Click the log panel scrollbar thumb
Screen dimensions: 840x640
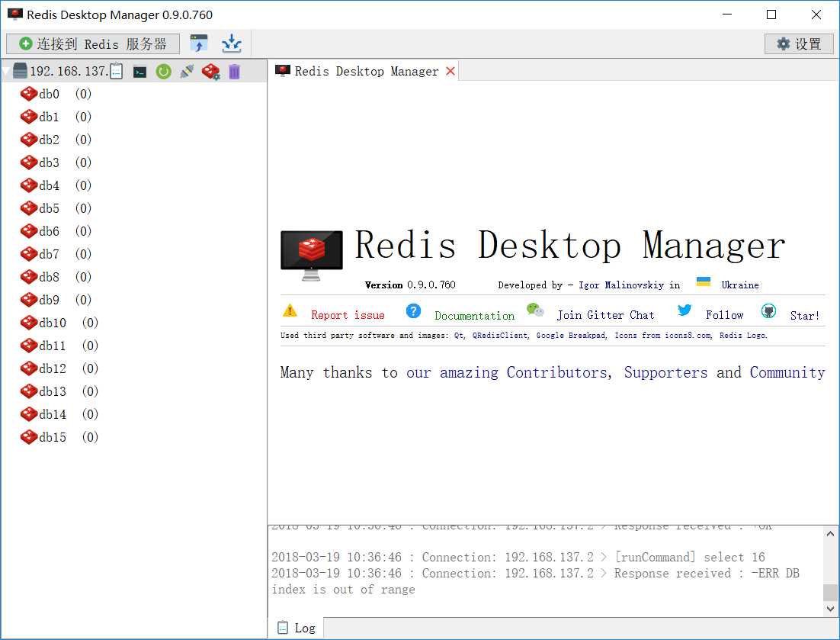830,592
